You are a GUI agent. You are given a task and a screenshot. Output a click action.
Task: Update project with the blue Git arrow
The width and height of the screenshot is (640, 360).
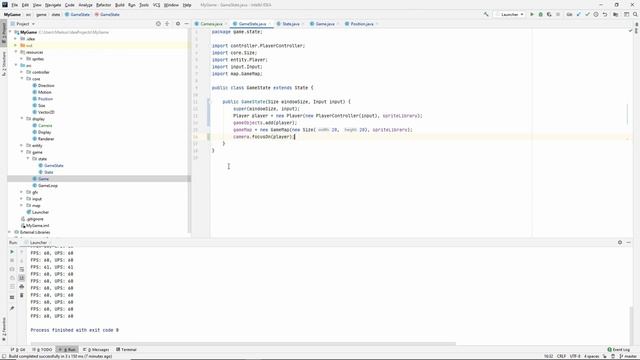click(x=578, y=14)
